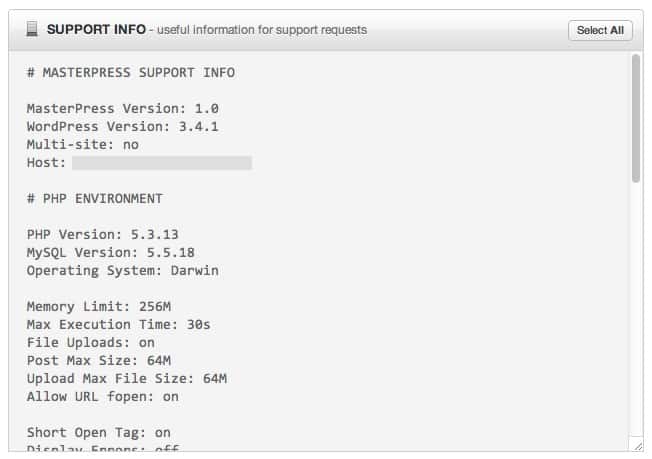Viewport: 652px width, 459px height.
Task: Click the WordPress Version 3.4.1 line
Action: pos(123,126)
